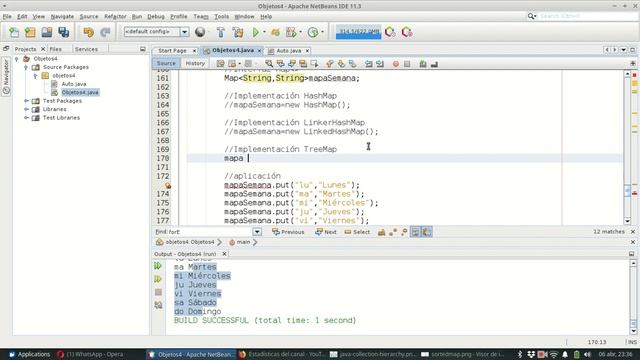Toggle Regular Expression in the find bar
The image size is (640, 360).
(404, 232)
